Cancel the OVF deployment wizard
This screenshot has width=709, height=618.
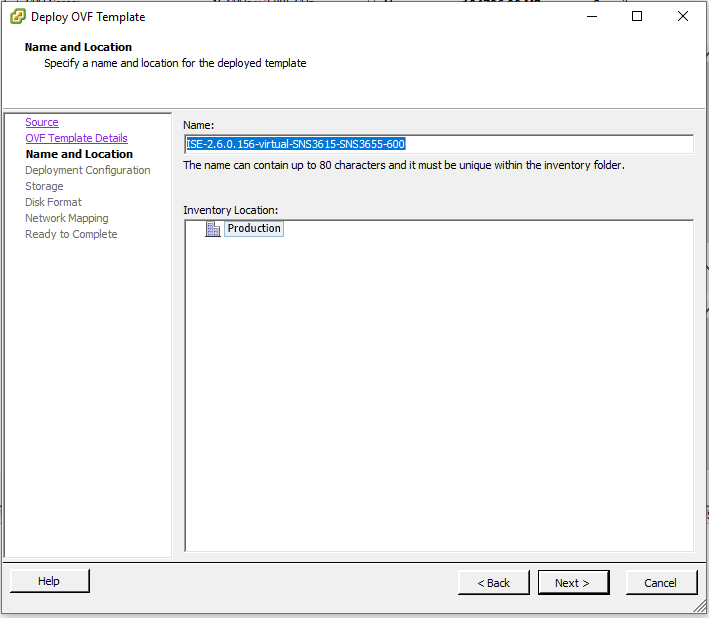tap(662, 583)
